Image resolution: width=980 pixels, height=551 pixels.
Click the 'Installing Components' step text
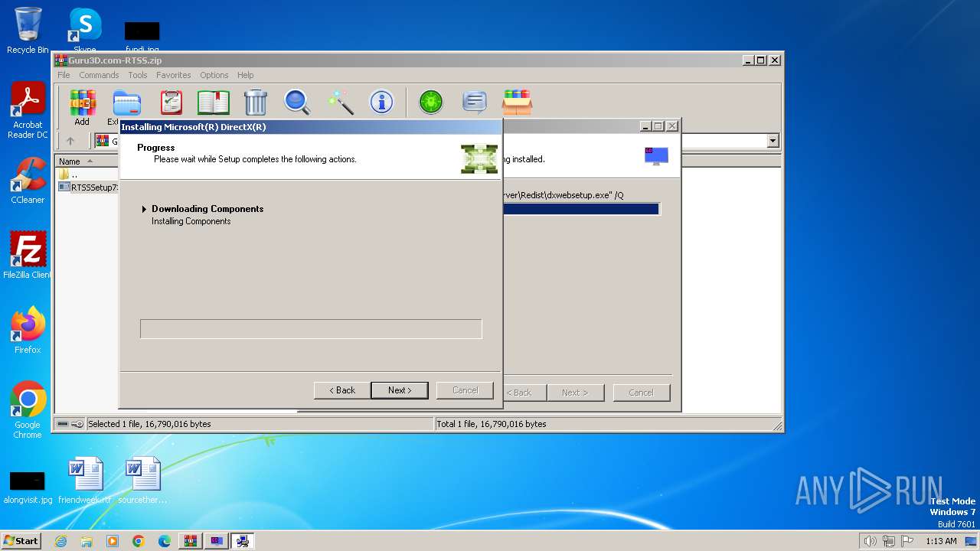click(191, 221)
